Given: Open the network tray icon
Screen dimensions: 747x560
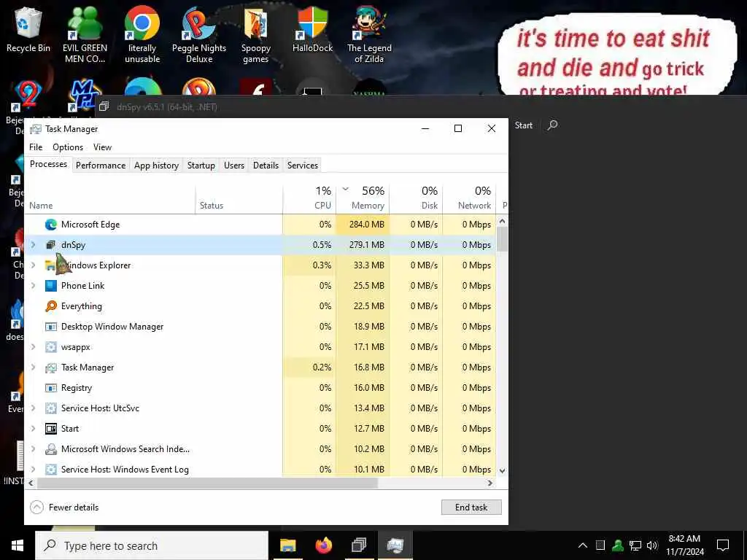Looking at the screenshot, I should pyautogui.click(x=635, y=545).
